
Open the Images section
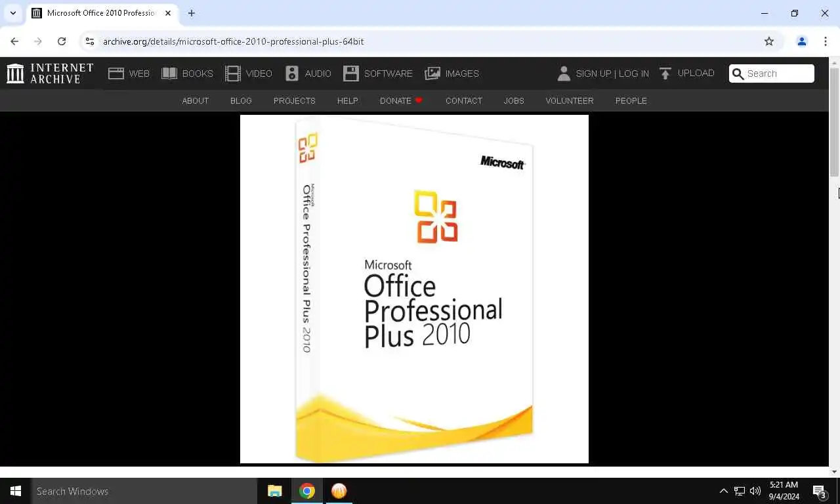tap(451, 73)
